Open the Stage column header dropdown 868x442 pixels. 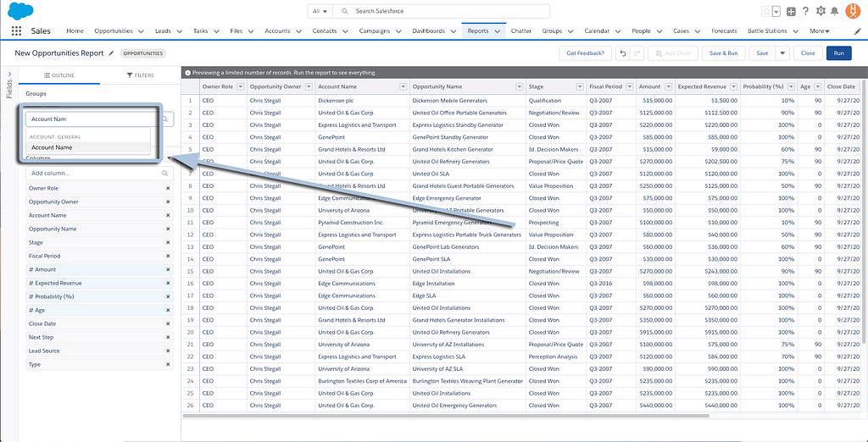click(x=580, y=86)
